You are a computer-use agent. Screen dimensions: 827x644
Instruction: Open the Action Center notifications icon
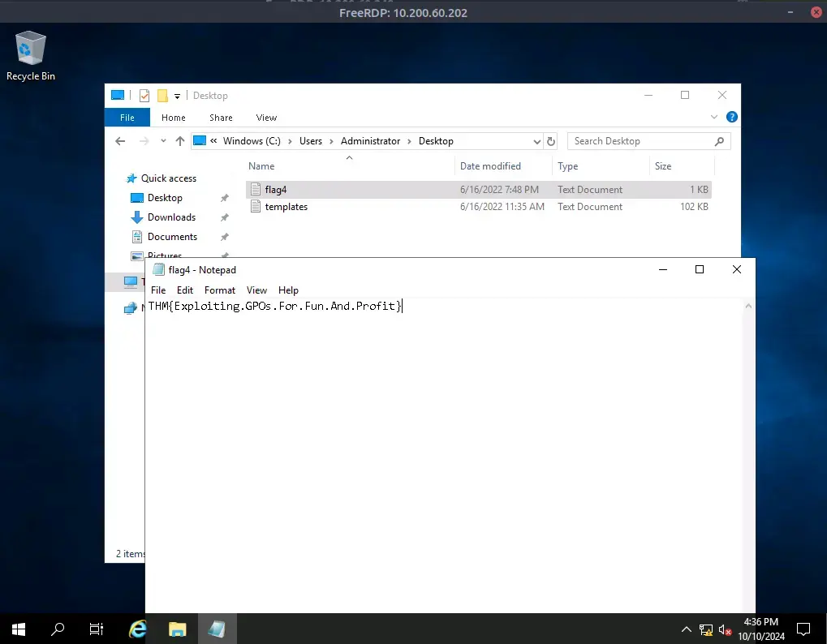803,629
